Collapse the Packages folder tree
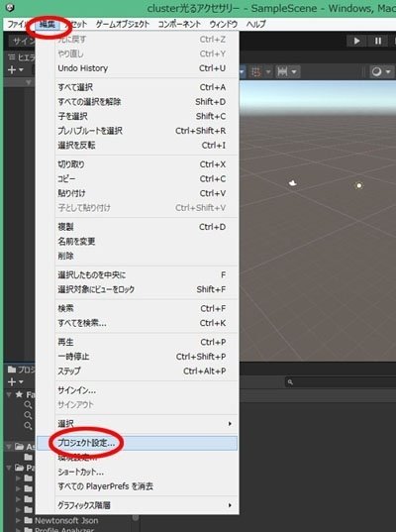This screenshot has height=532, width=396. tap(9, 468)
